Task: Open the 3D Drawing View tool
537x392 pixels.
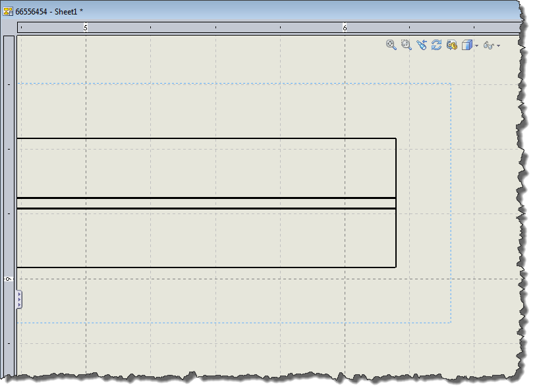Action: click(451, 45)
